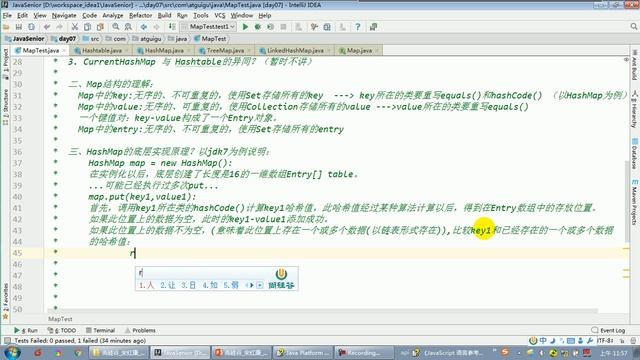This screenshot has height=360, width=640.
Task: Open the Refactor menu
Action: 140,16
